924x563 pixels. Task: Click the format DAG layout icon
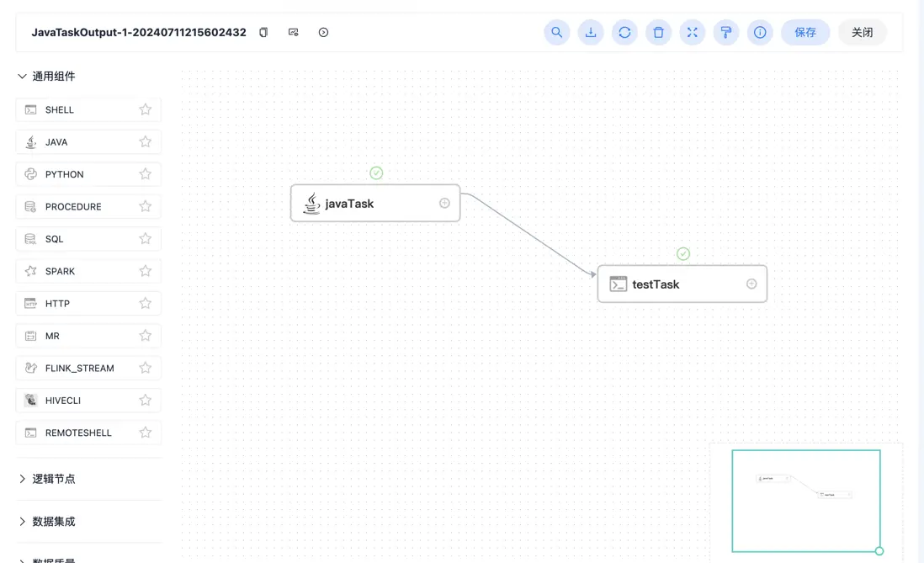(725, 33)
